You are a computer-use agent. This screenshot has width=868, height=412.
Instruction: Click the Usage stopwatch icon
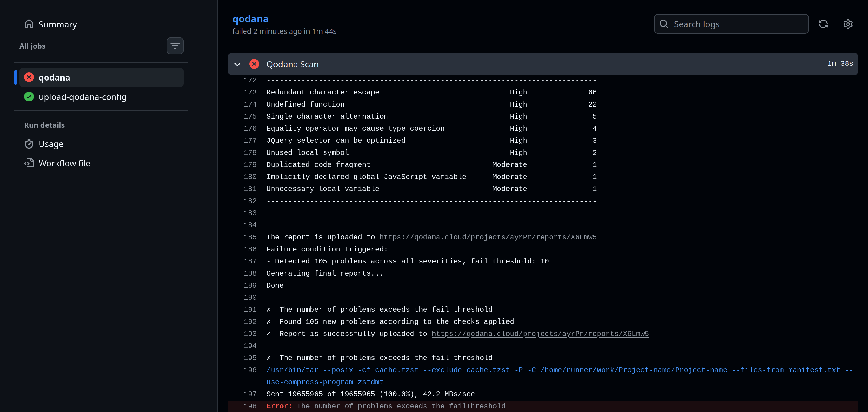(29, 144)
